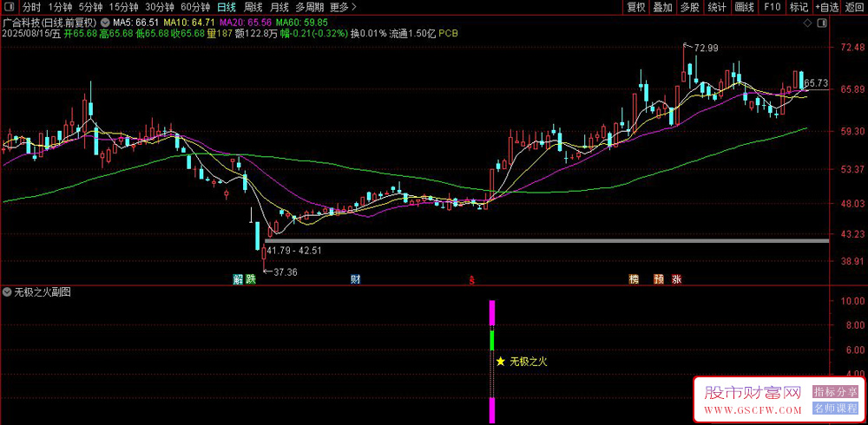868x425 pixels.
Task: Select the 月线 monthly chart tab
Action: coord(279,7)
